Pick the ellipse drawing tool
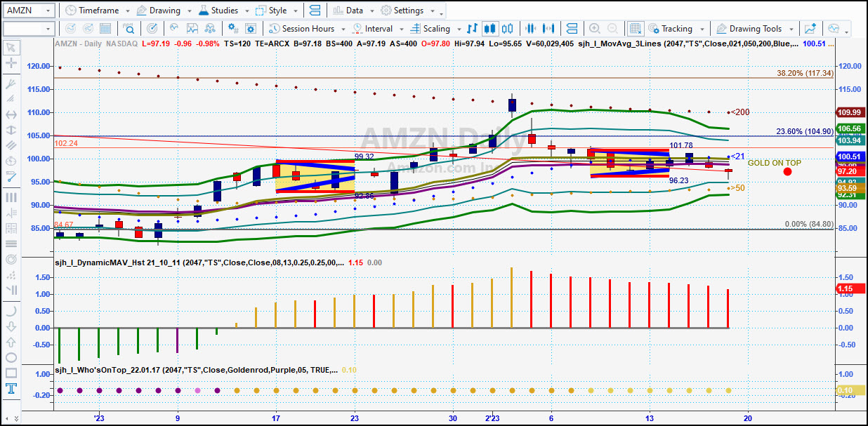 coord(11,357)
